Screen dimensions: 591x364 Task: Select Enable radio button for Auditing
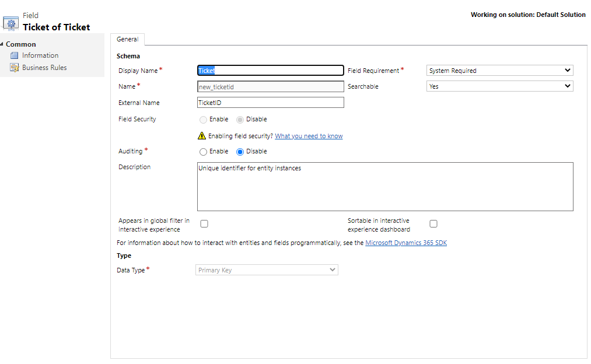[x=203, y=152]
